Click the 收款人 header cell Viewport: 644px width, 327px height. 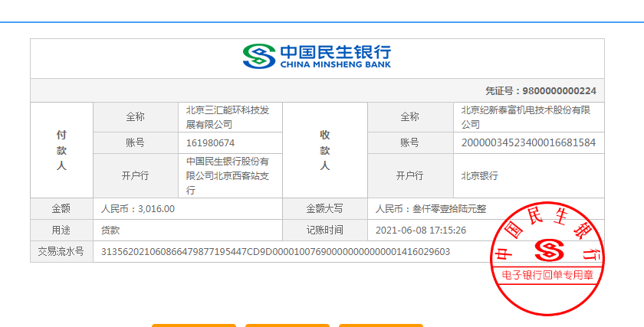[x=325, y=150]
